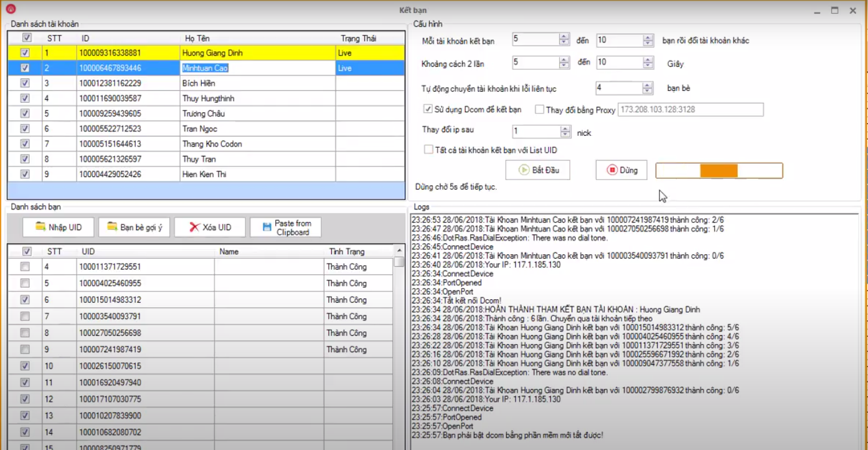Toggle checkbox for UID 100010207839900
The width and height of the screenshot is (868, 450).
[x=25, y=415]
